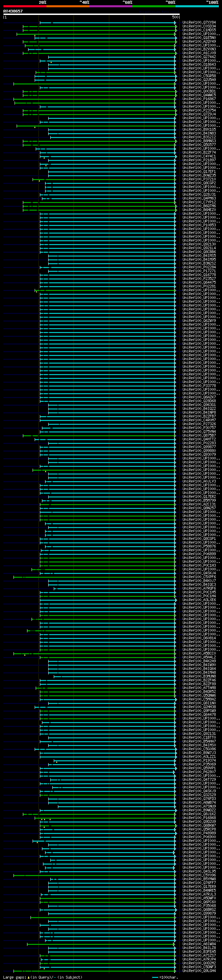This screenshot has width=222, height=980.
Task: Click hit name UniRef100_Q8N257
Action: click(x=199, y=508)
